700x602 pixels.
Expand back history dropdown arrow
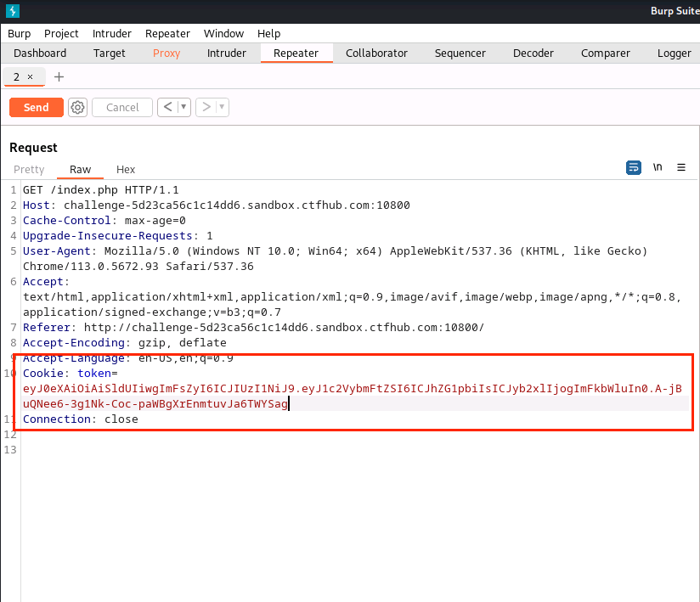pyautogui.click(x=183, y=107)
